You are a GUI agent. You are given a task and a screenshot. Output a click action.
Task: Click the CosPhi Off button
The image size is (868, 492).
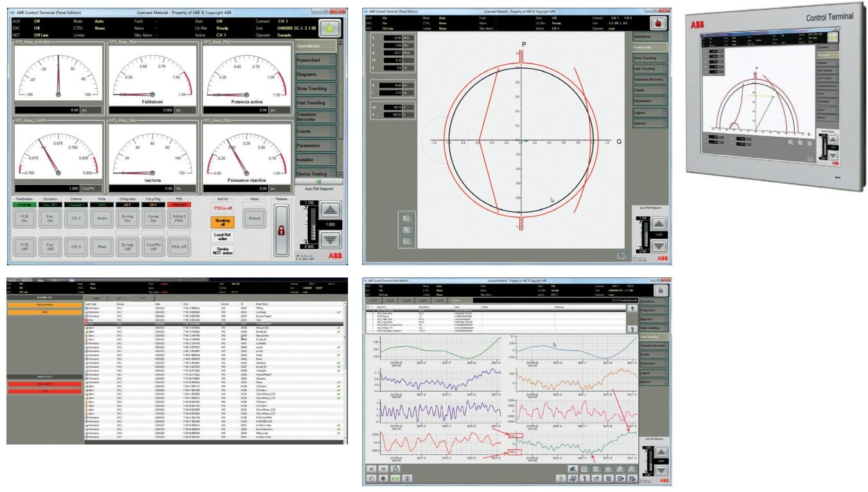point(153,247)
